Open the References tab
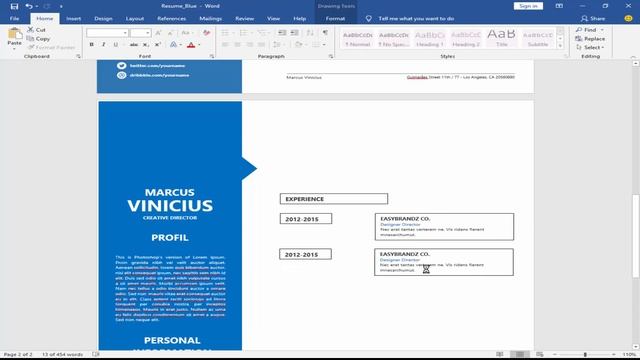The image size is (640, 360). 171,18
